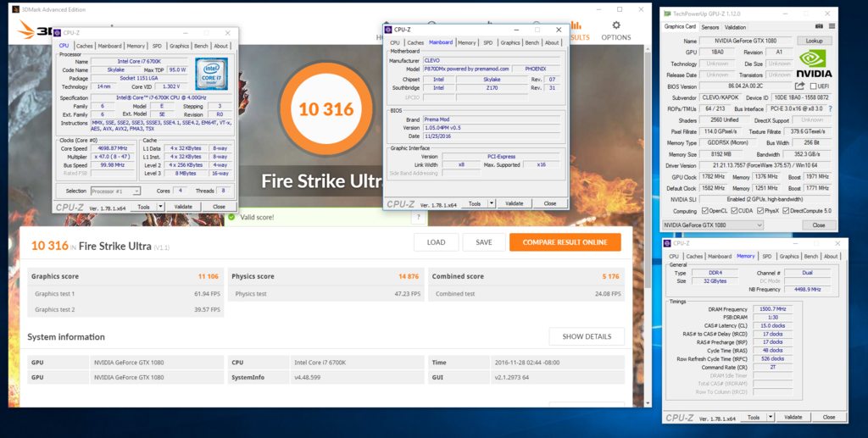The height and width of the screenshot is (438, 868).
Task: Select the Graphics Card tab in GPU-Z
Action: [x=681, y=26]
